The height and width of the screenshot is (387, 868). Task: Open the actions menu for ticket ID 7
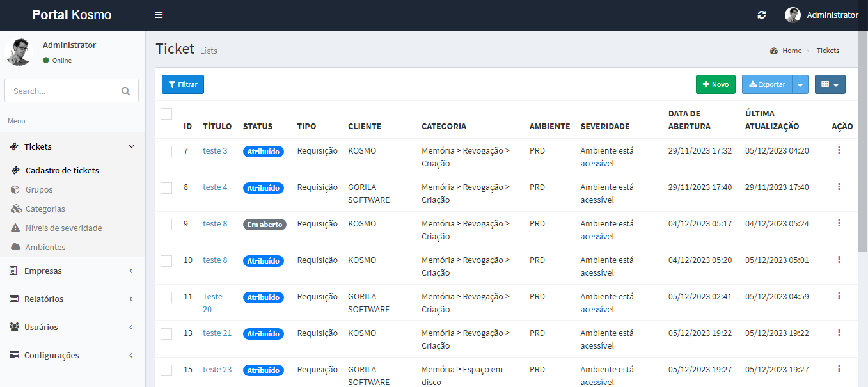(839, 150)
